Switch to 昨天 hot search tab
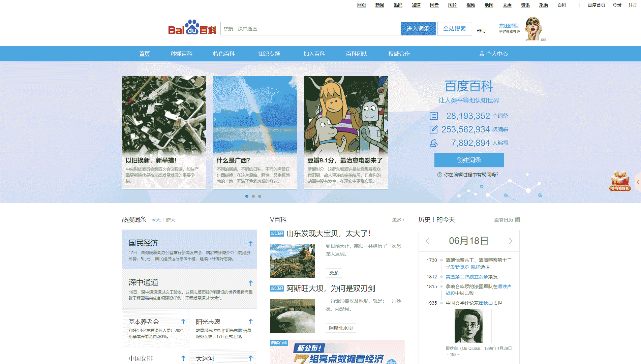 171,220
